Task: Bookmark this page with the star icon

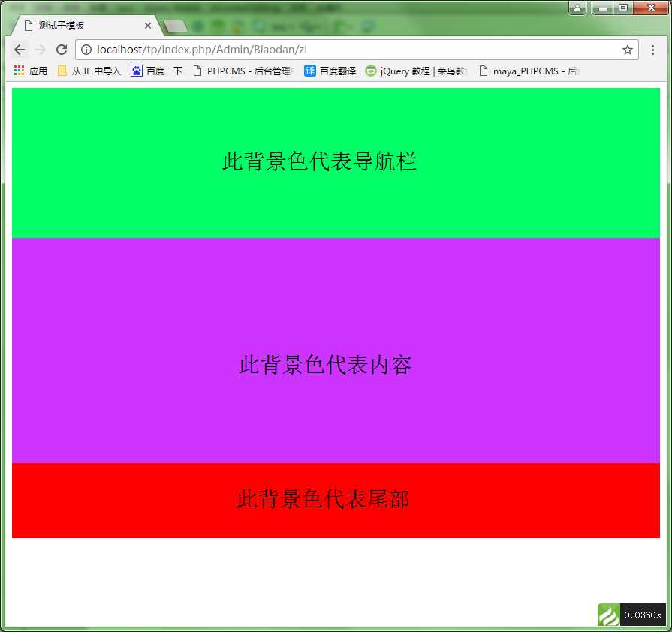Action: [628, 50]
